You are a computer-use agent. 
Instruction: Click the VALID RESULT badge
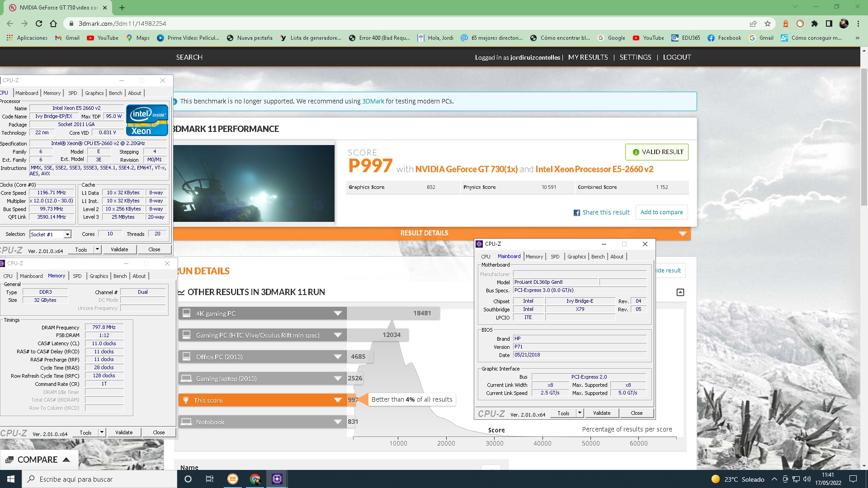pos(657,152)
